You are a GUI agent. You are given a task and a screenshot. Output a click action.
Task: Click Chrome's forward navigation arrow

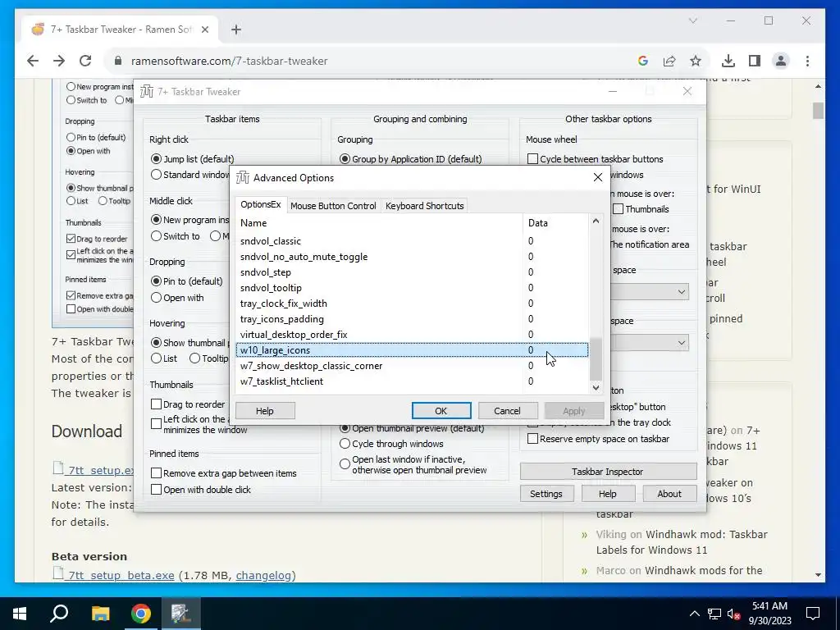59,61
